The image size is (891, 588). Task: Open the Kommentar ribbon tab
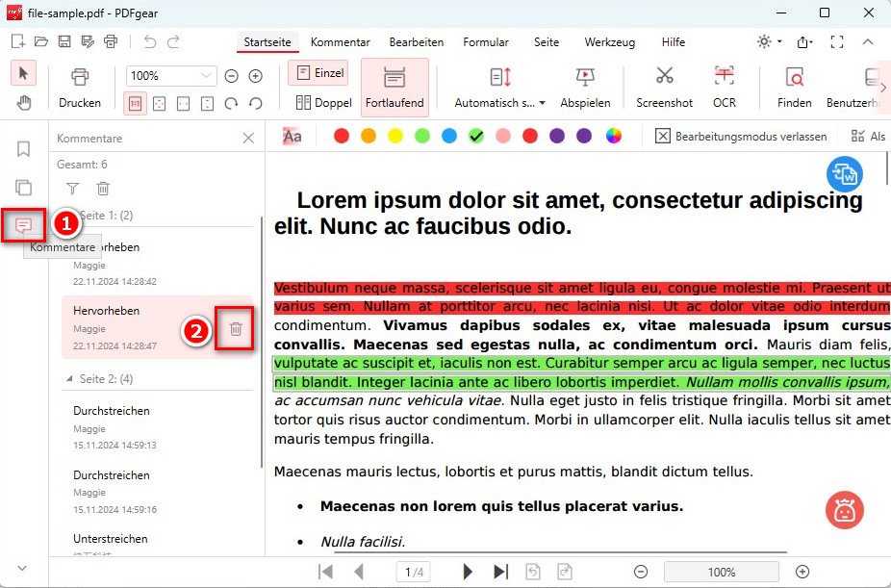coord(340,42)
